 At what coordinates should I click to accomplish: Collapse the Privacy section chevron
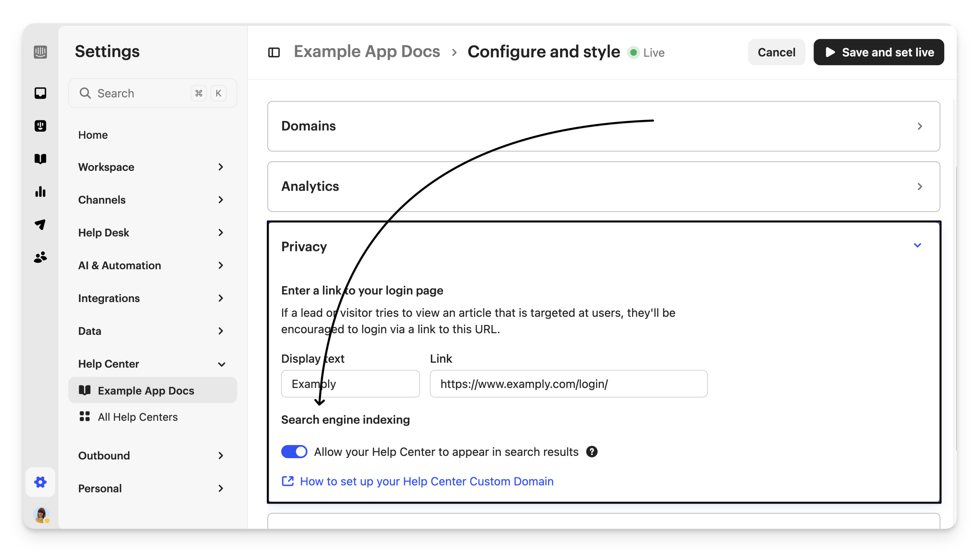[x=917, y=245]
